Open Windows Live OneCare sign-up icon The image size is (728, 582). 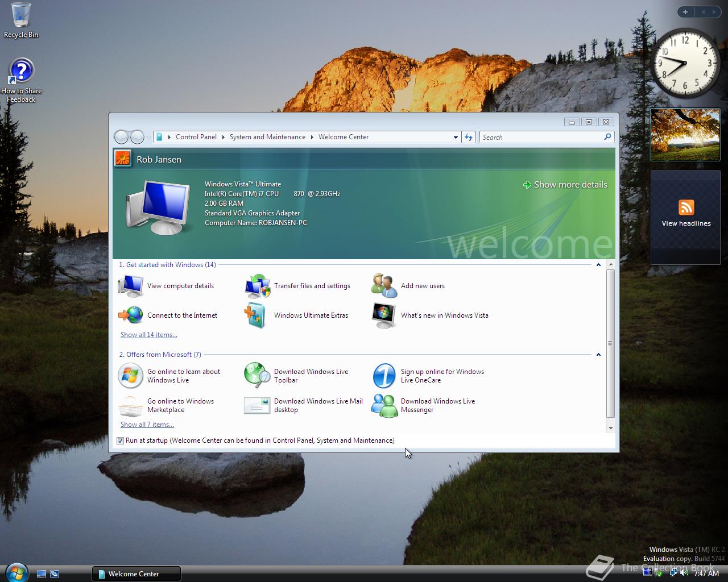(x=384, y=376)
